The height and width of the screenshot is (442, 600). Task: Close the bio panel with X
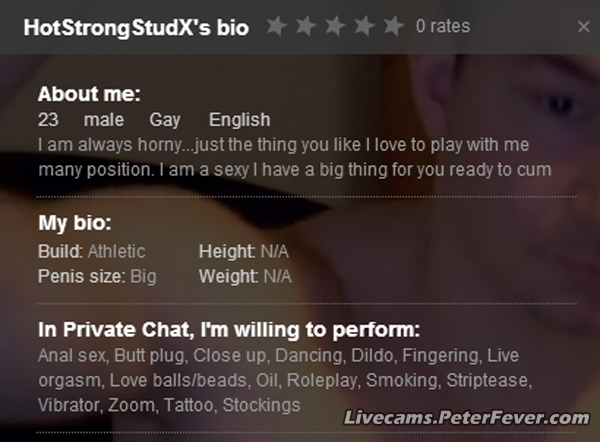click(584, 27)
